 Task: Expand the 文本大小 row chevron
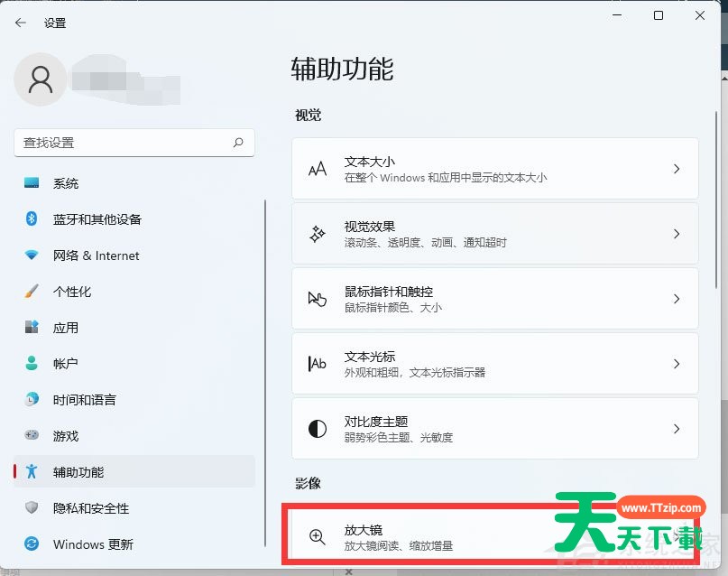(677, 169)
